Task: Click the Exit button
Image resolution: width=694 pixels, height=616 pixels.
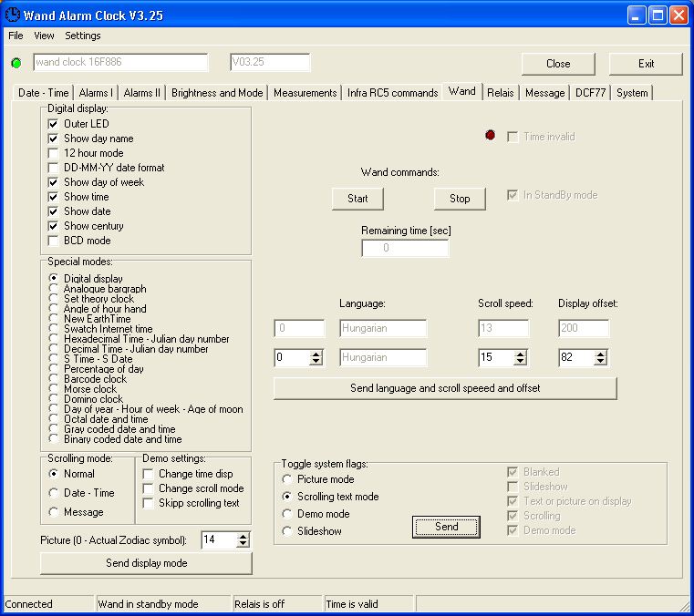Action: (646, 64)
